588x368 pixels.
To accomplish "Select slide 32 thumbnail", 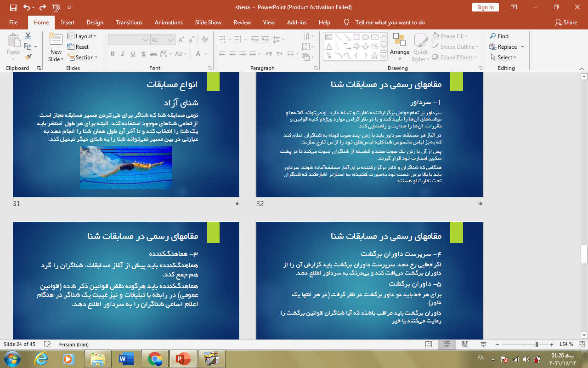I will (x=369, y=134).
